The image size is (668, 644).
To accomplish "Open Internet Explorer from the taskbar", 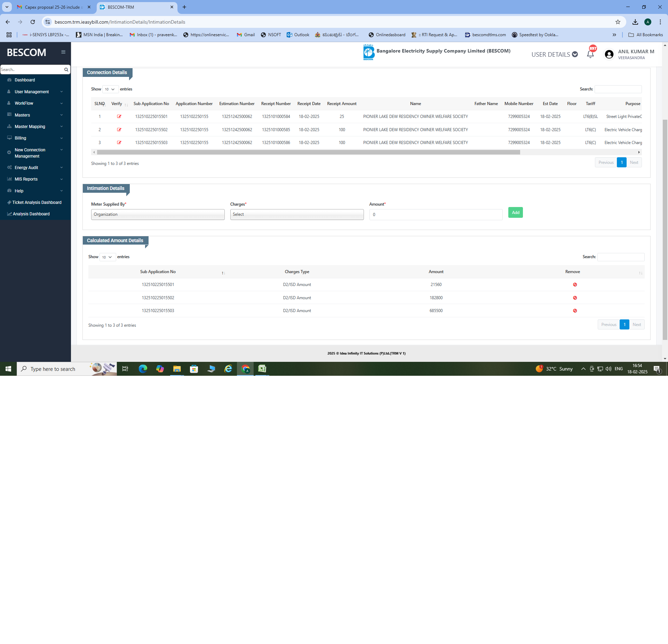I will click(x=228, y=369).
